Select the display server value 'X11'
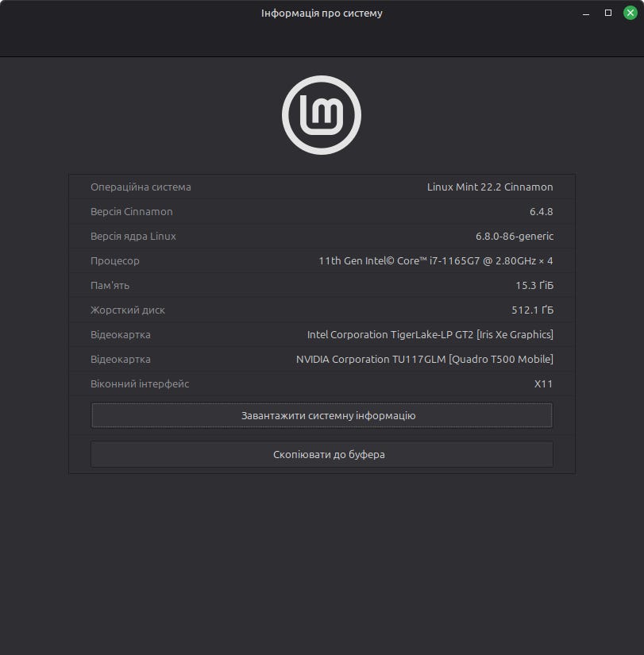The height and width of the screenshot is (655, 644). coord(543,384)
